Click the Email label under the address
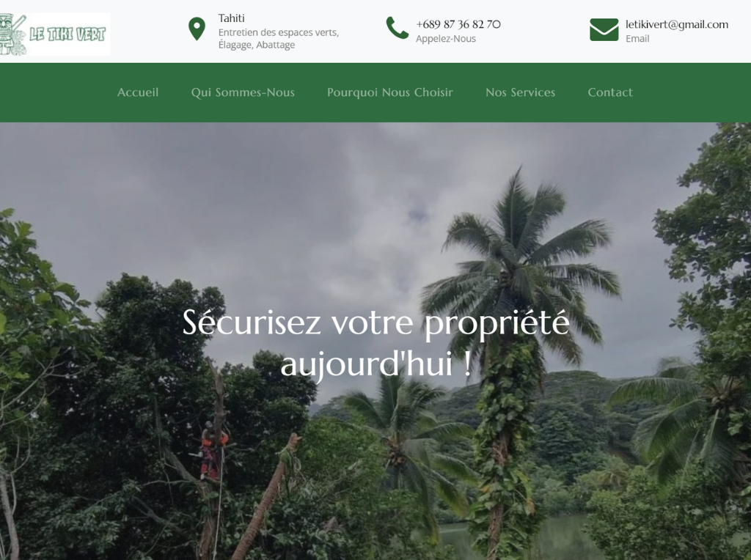 click(x=637, y=39)
